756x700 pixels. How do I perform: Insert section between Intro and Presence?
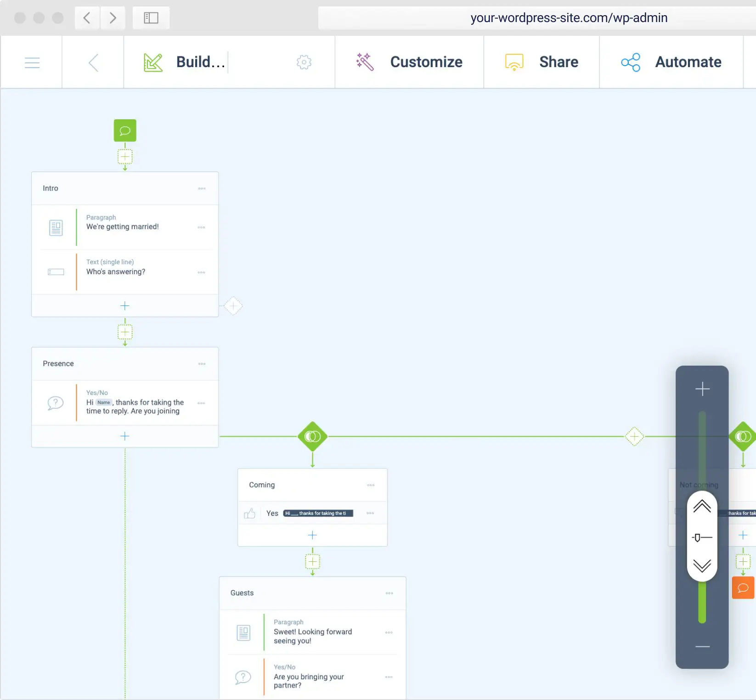pyautogui.click(x=125, y=332)
